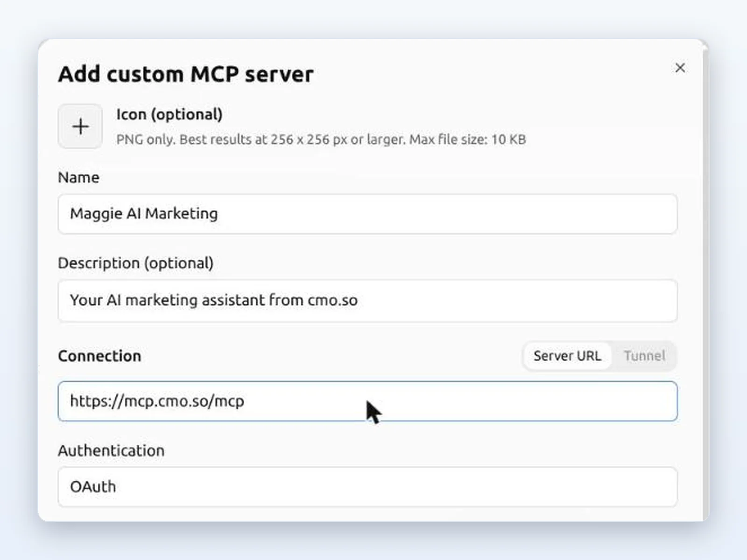
Task: Upload an icon using the plus button
Action: coord(80,126)
